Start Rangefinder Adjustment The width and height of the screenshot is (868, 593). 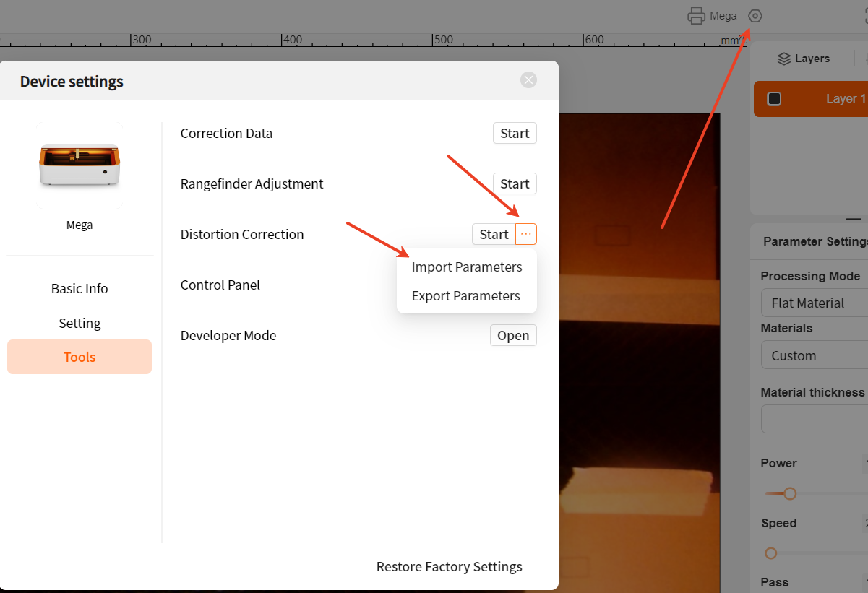point(515,183)
